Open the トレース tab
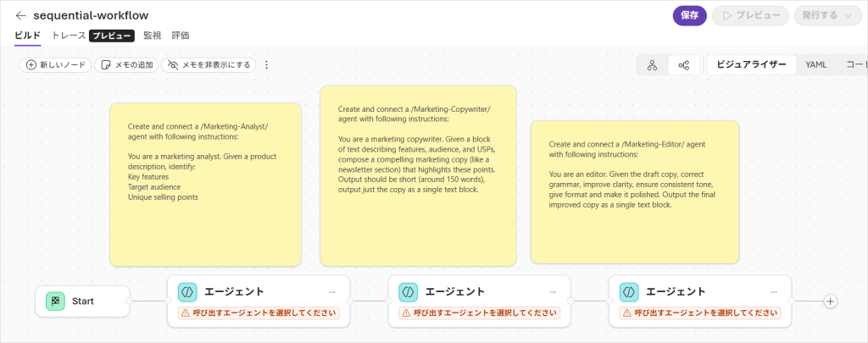Image resolution: width=868 pixels, height=343 pixels. click(x=68, y=36)
